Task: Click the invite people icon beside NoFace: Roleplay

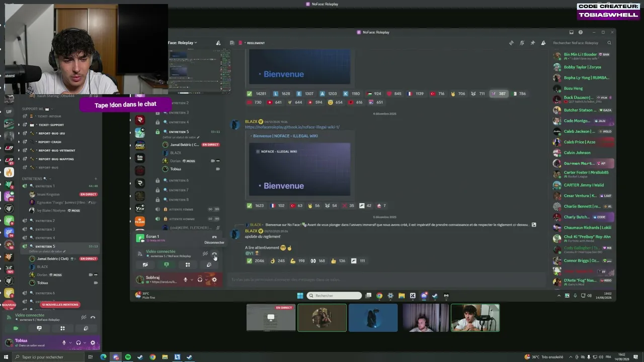Action: (218, 43)
